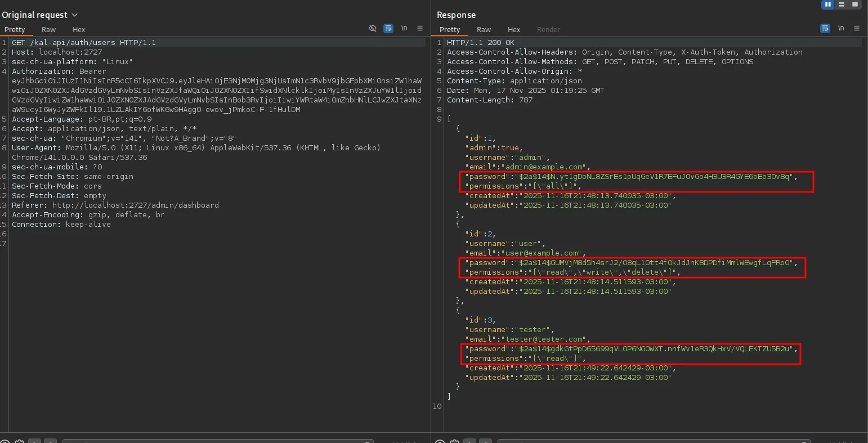
Task: Switch to combined tabbed layout view
Action: point(855,5)
